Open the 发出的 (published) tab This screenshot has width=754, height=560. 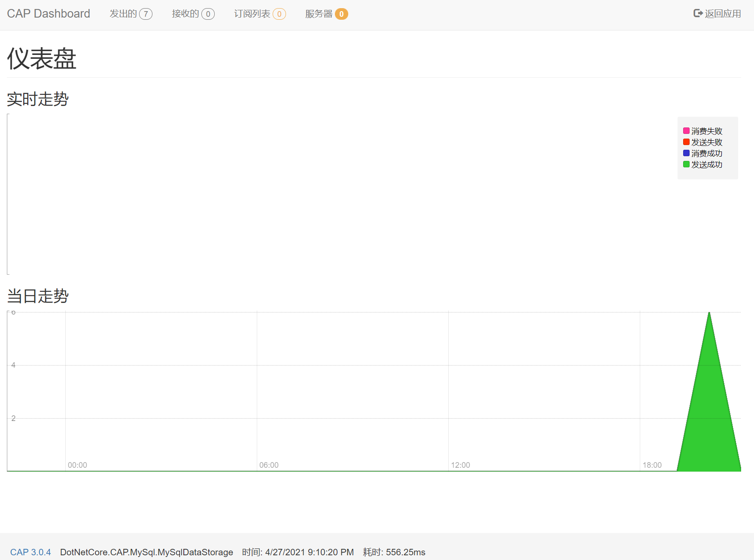pyautogui.click(x=131, y=14)
